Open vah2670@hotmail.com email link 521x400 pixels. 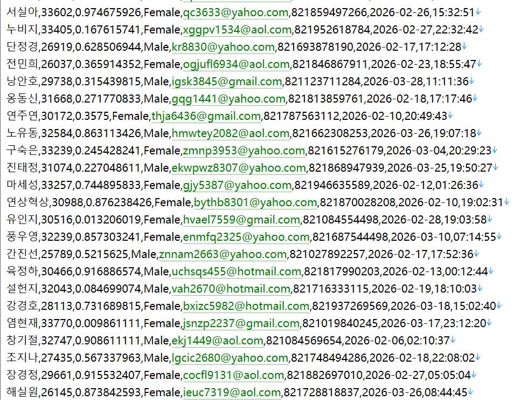click(x=231, y=289)
